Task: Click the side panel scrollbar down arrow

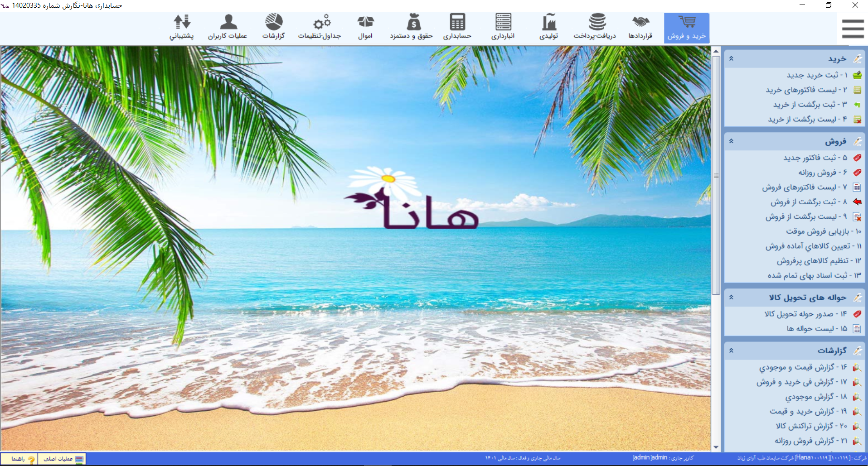Action: 716,447
